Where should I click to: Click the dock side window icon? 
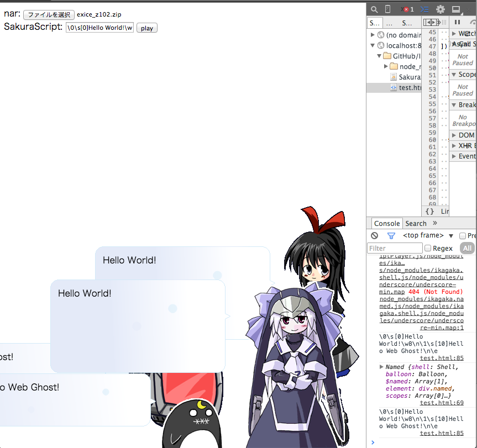[456, 10]
